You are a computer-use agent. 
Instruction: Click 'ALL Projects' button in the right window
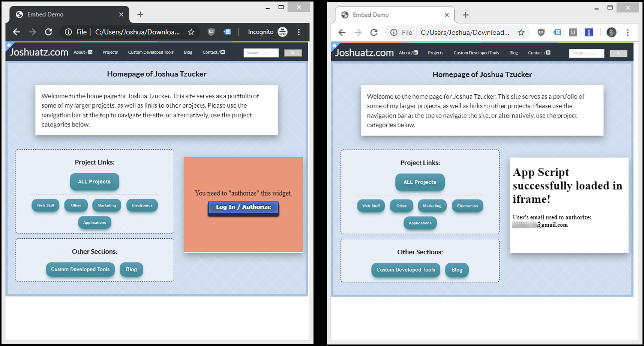(x=420, y=182)
